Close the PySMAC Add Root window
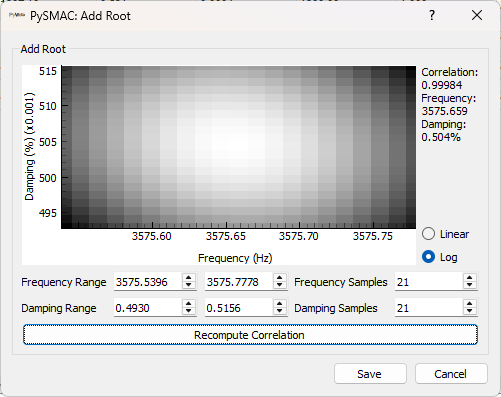The image size is (501, 397). pos(477,15)
